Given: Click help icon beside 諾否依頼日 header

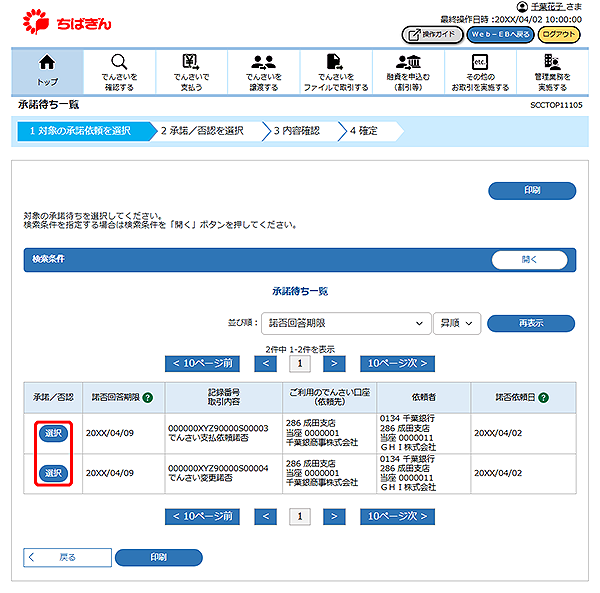Looking at the screenshot, I should pos(543,397).
